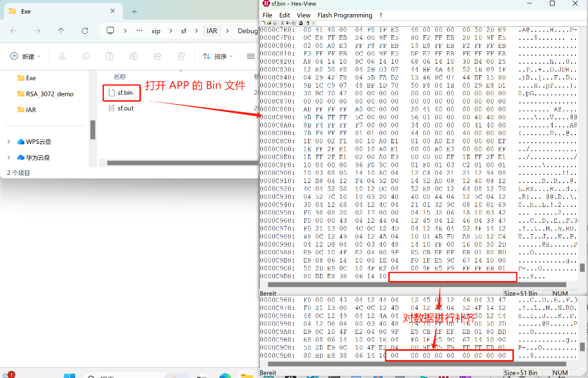This screenshot has width=588, height=378.
Task: Print the hex dump via the Printer icon
Action: 301,23
